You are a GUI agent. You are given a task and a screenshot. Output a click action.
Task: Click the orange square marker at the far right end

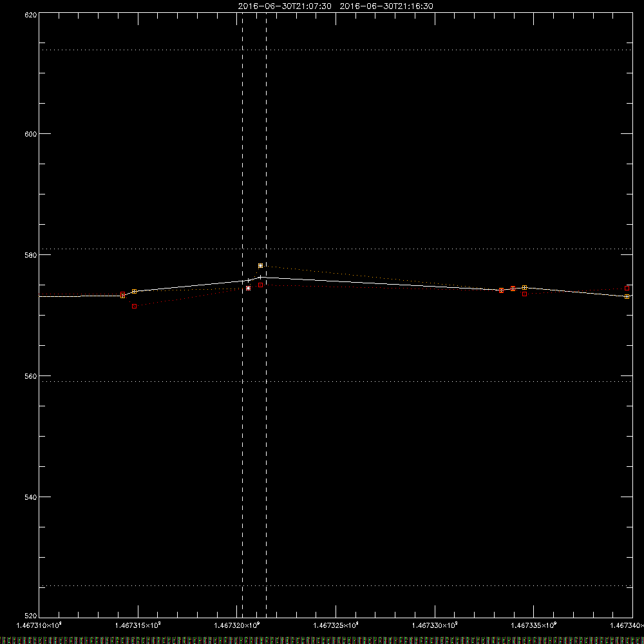point(627,296)
